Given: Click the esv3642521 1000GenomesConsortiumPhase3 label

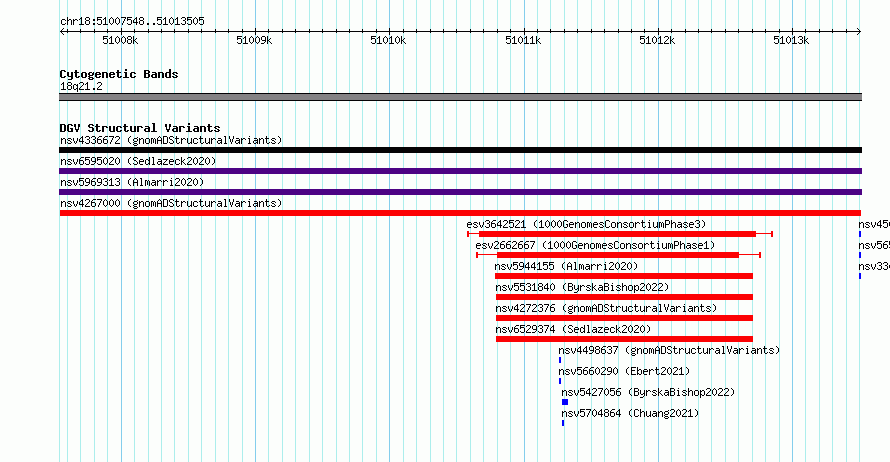Looking at the screenshot, I should click(x=586, y=224).
